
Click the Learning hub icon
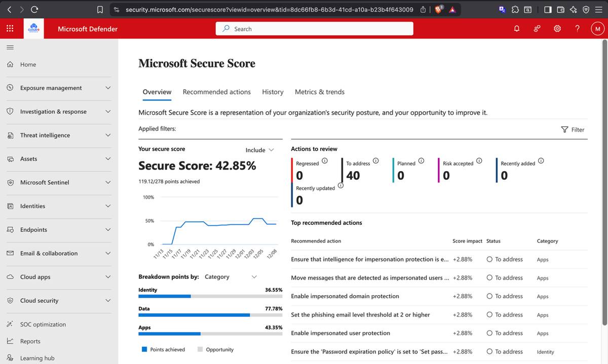tap(10, 358)
